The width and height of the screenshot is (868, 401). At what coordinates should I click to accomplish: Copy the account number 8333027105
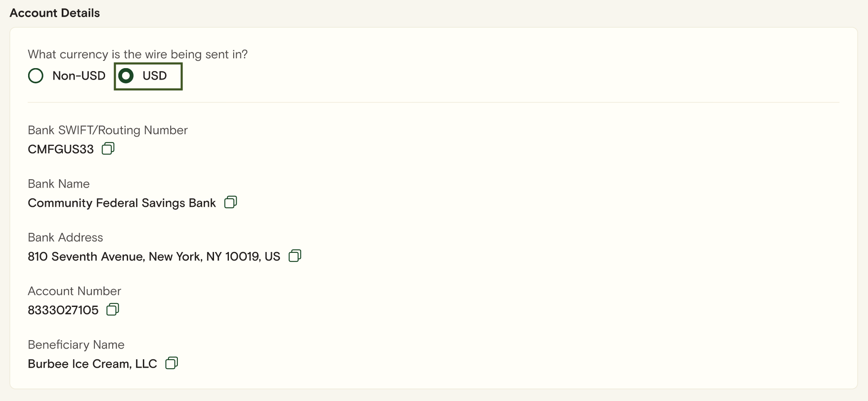point(113,309)
